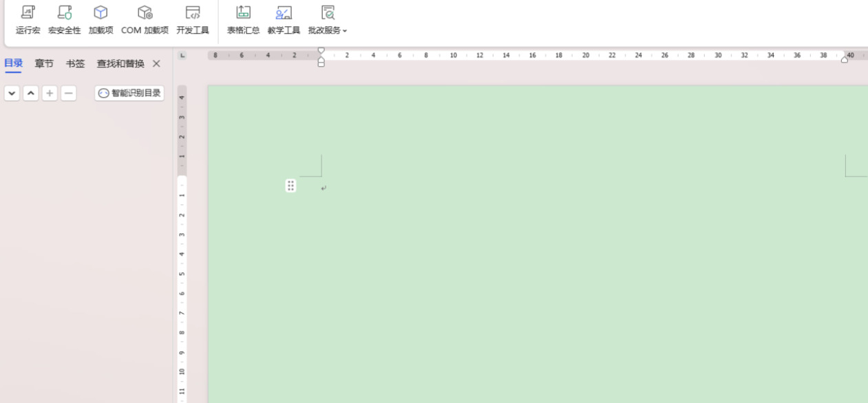
Task: Expand outline levels with down chevron
Action: [12, 93]
